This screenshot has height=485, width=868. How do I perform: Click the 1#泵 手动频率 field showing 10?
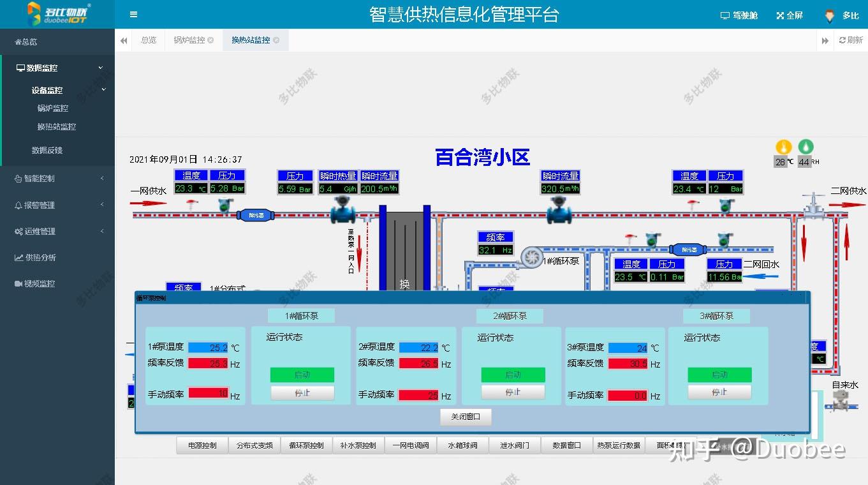pos(208,393)
